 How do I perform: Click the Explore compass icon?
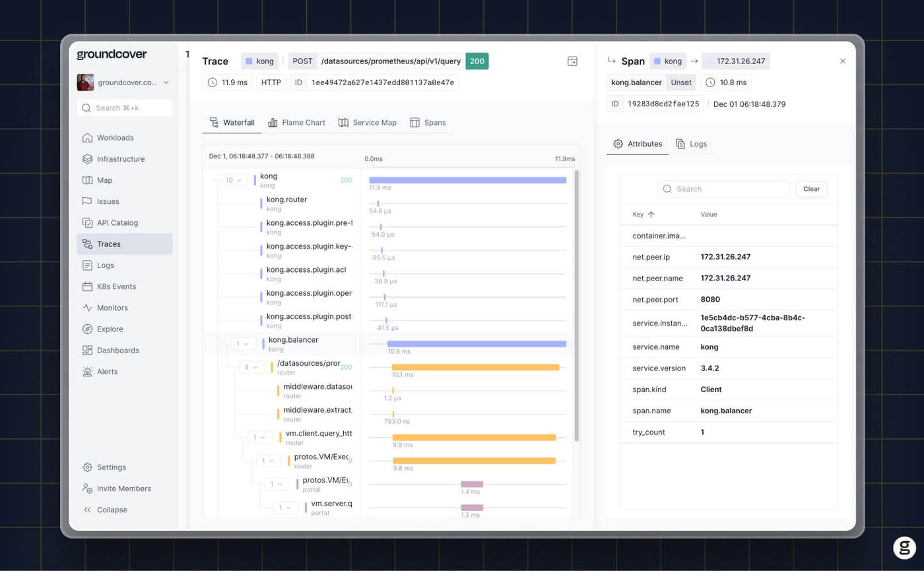[x=87, y=329]
